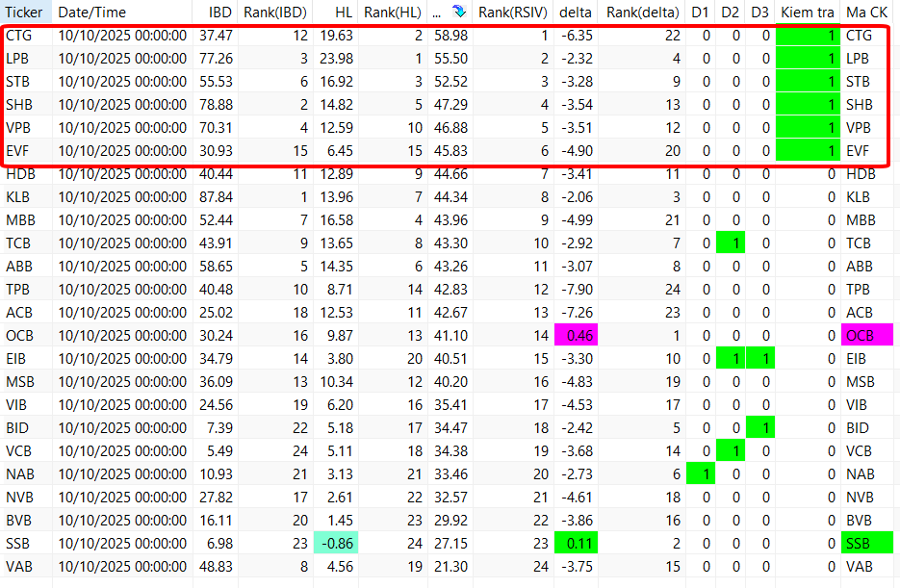Click the green SSB cell in Ma CK

coord(867,543)
